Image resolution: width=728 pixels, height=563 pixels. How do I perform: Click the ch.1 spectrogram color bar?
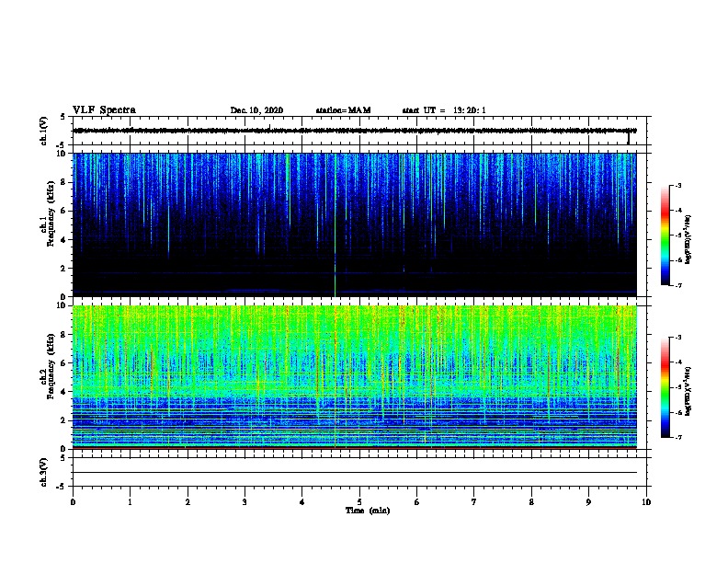coord(665,236)
